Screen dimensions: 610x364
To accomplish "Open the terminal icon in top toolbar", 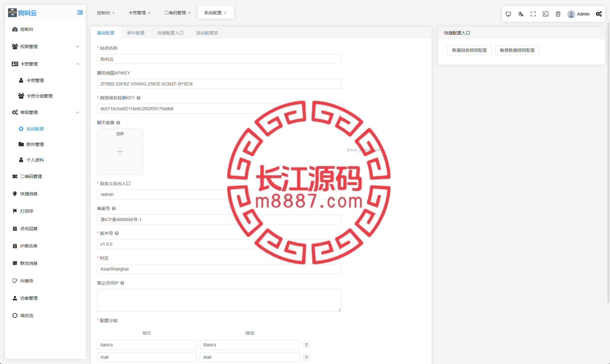I will 546,14.
